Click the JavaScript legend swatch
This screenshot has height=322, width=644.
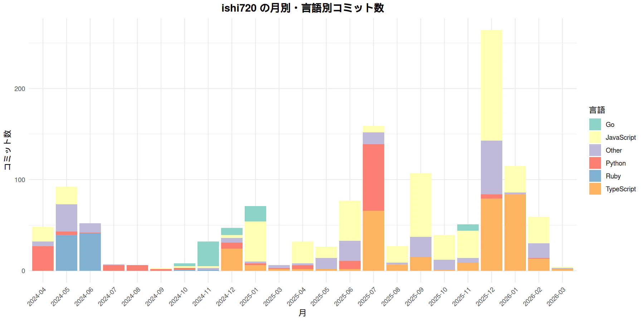[595, 137]
